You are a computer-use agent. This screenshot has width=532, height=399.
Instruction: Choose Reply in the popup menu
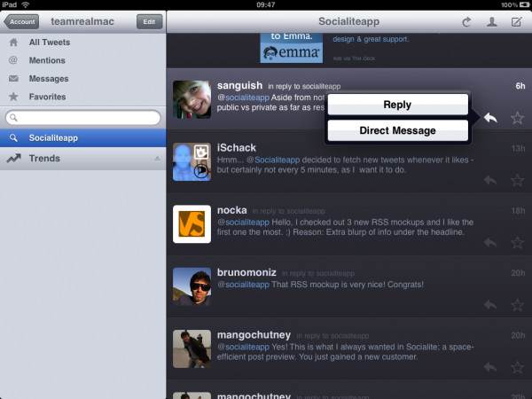tap(397, 105)
